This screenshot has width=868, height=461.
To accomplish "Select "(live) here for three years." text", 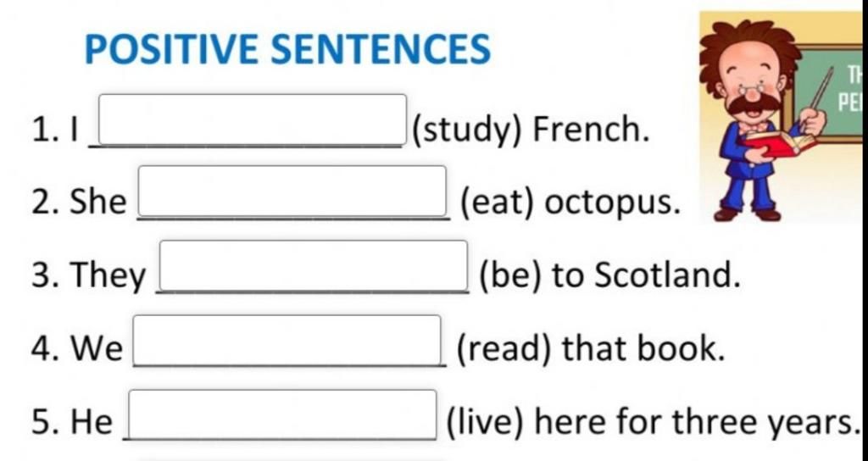I will tap(654, 422).
